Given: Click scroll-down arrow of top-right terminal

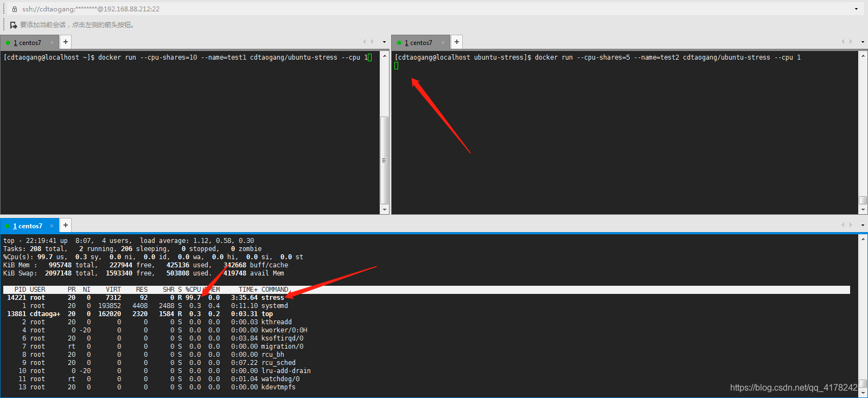Looking at the screenshot, I should tap(863, 209).
